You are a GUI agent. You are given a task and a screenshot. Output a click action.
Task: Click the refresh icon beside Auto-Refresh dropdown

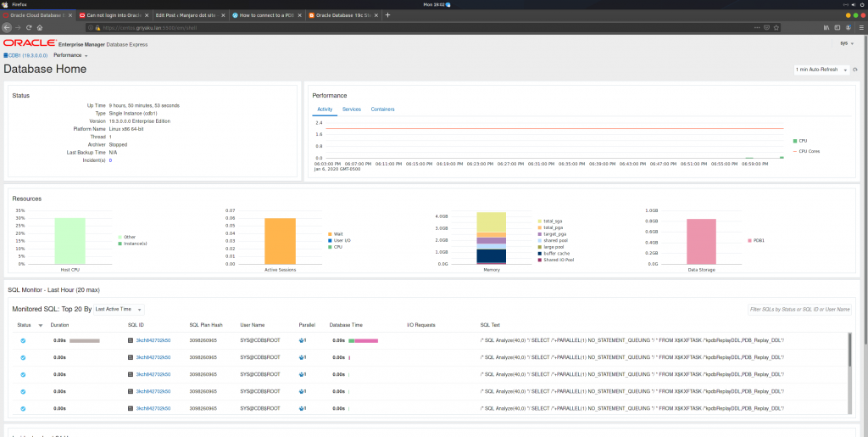click(x=857, y=69)
